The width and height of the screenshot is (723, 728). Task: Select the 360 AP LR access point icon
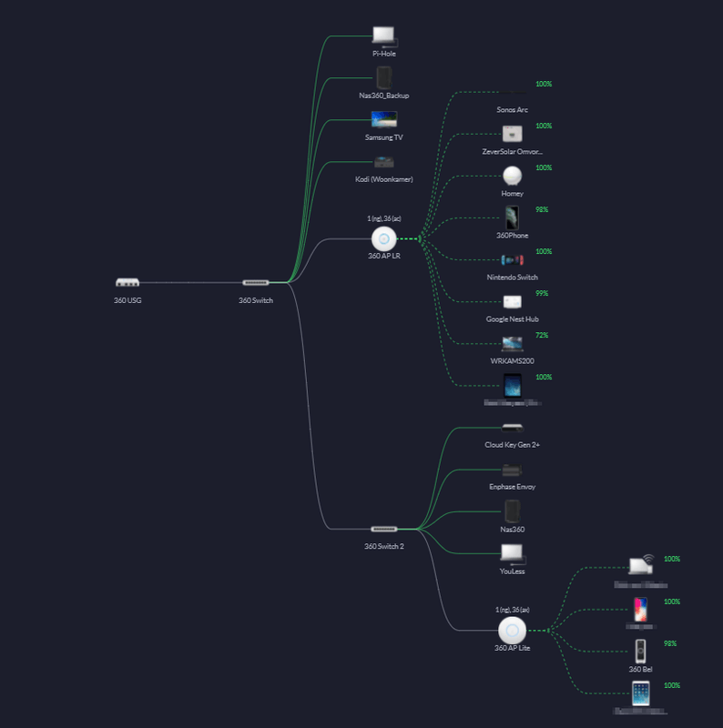[x=383, y=238]
